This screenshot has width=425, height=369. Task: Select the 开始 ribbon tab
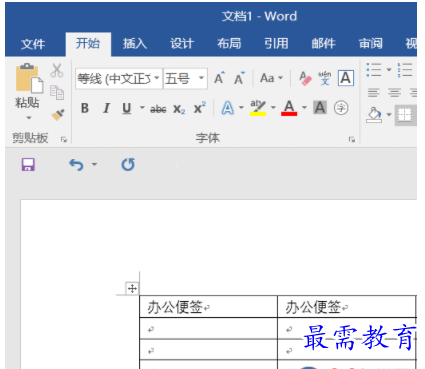[88, 43]
